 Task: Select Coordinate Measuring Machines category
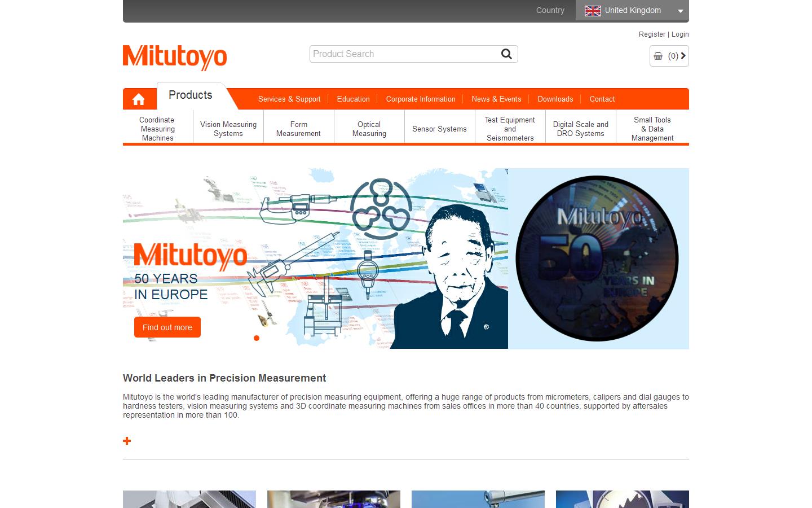[x=158, y=129]
